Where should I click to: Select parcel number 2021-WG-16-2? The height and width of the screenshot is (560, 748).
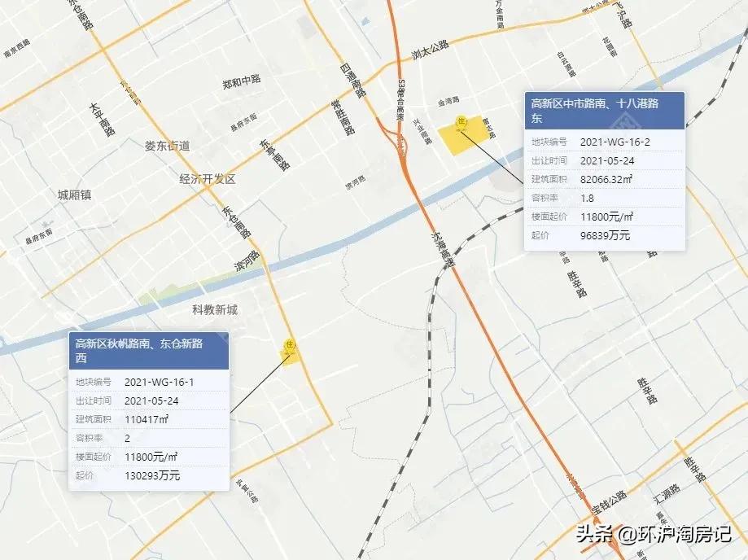click(x=615, y=142)
